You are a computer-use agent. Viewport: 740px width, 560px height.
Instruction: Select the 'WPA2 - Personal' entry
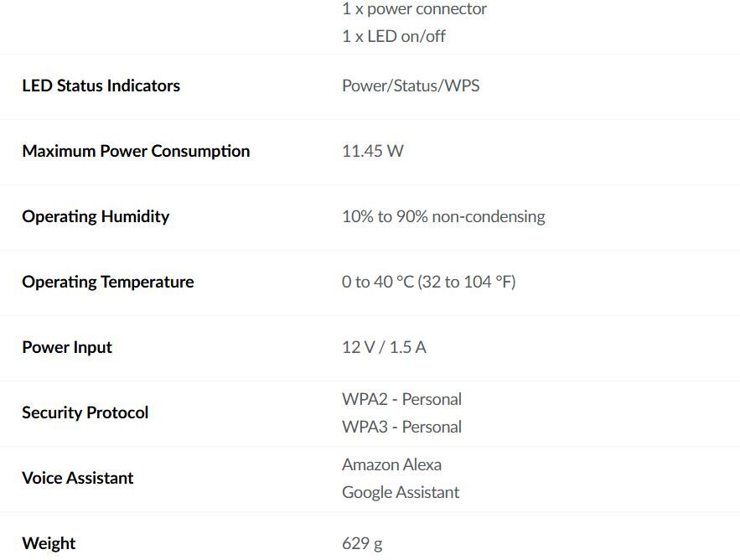coord(401,399)
